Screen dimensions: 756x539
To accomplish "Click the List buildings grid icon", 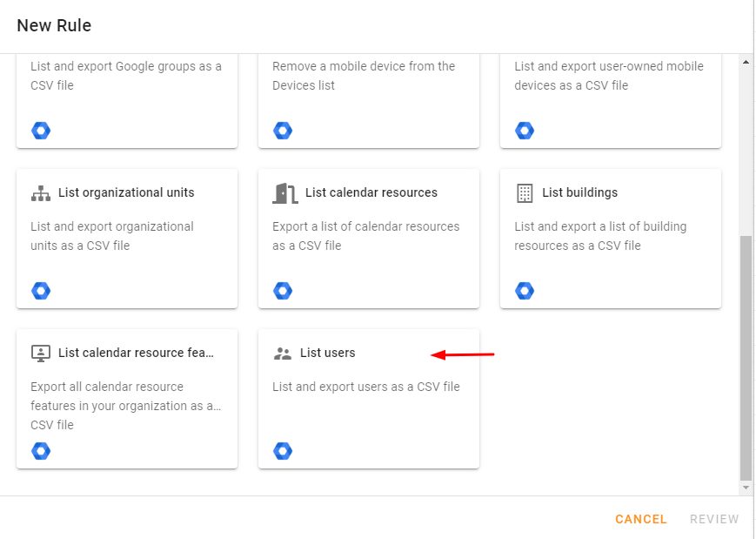I will point(525,193).
